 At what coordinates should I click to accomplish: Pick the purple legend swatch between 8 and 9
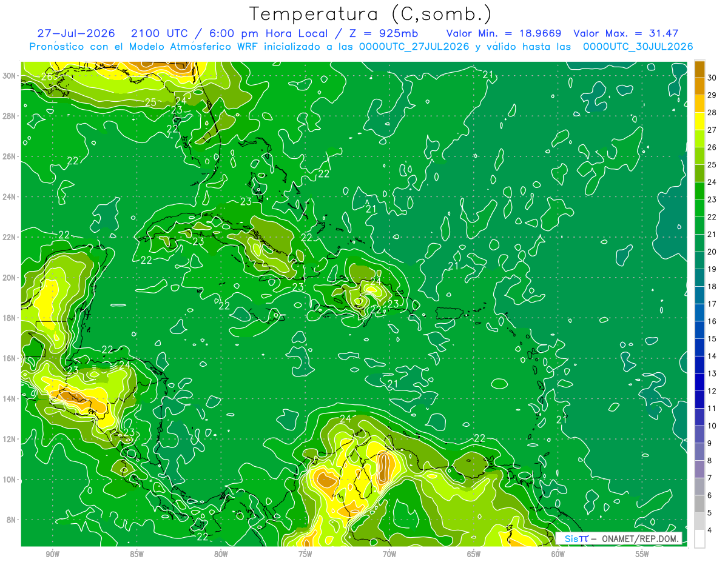coord(699,452)
